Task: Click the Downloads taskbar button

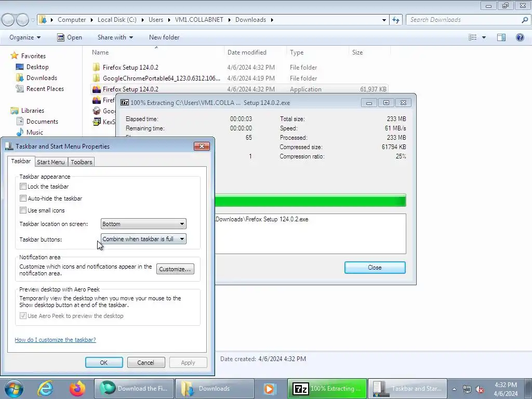Action: (x=215, y=389)
